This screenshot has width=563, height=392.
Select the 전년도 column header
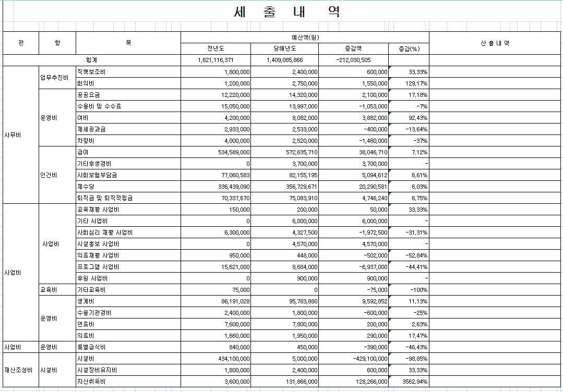coord(215,48)
